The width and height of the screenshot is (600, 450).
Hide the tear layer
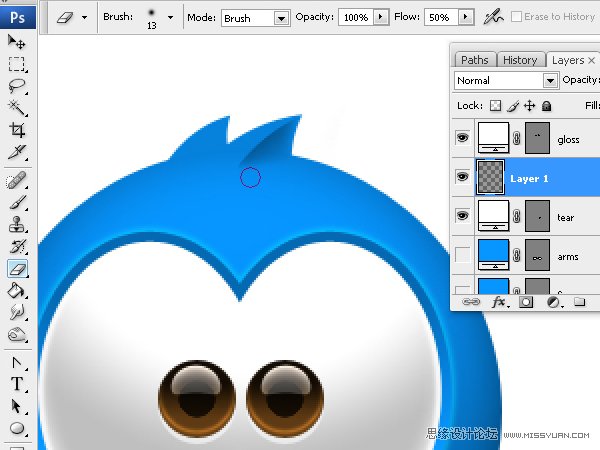[x=462, y=216]
